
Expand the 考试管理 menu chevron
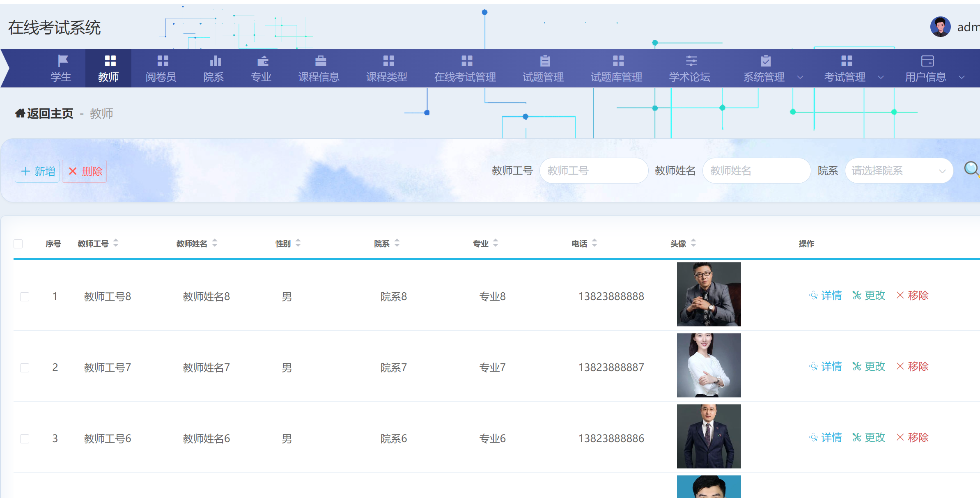coord(881,77)
